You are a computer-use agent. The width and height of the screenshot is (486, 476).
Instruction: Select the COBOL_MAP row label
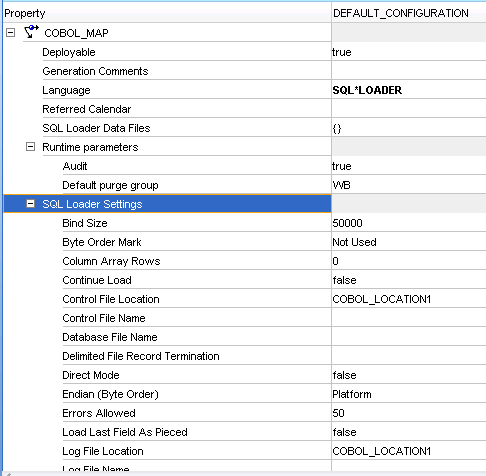tap(76, 33)
